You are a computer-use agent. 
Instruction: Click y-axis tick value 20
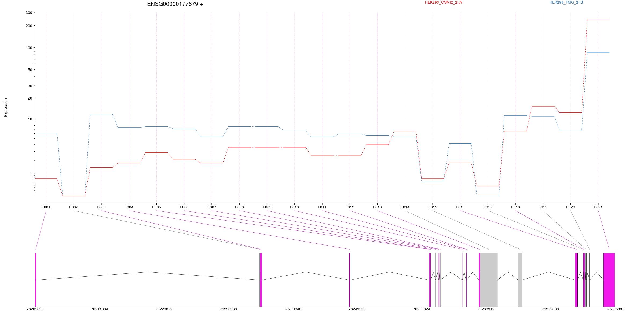click(x=30, y=98)
